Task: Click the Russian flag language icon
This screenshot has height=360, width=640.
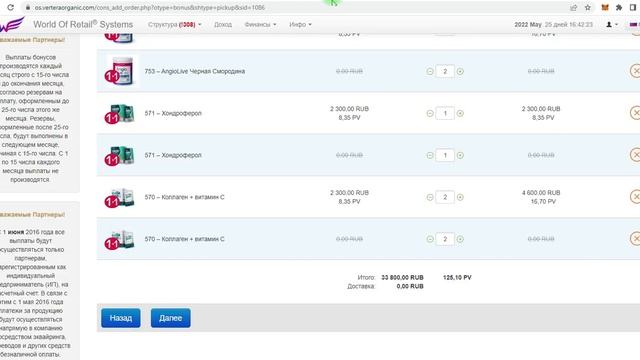Action: point(634,24)
